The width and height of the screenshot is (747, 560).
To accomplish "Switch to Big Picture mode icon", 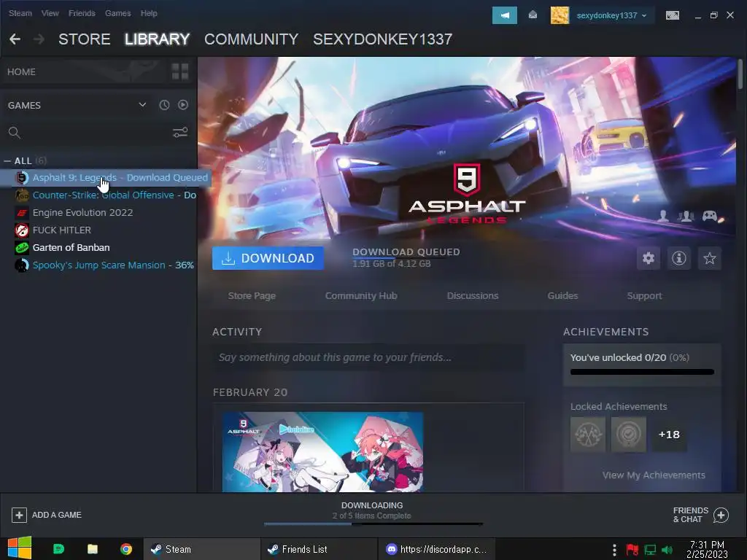I will pyautogui.click(x=672, y=16).
